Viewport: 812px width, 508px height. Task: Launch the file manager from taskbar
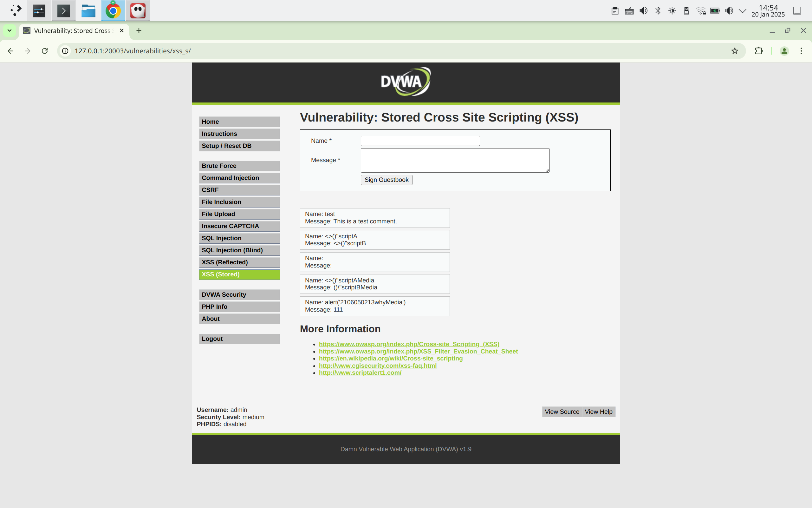(x=88, y=11)
